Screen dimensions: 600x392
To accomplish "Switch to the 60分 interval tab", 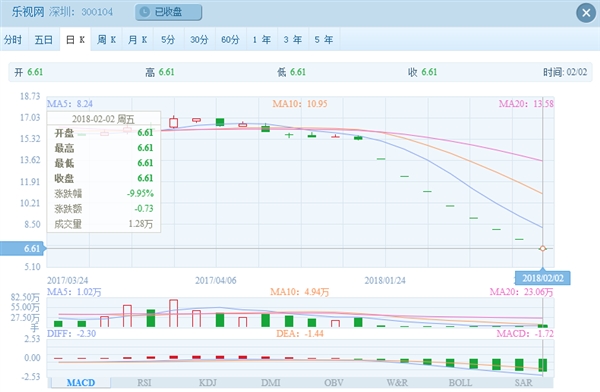I will point(230,39).
